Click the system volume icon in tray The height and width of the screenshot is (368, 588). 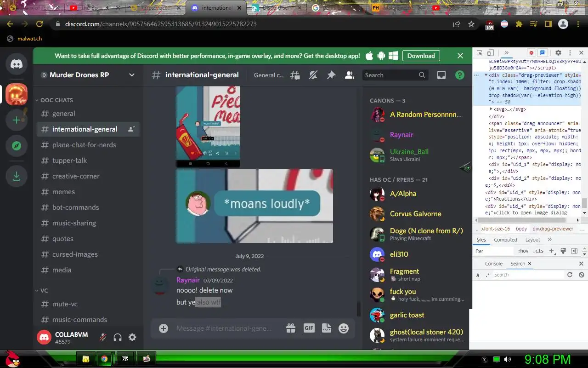point(507,359)
